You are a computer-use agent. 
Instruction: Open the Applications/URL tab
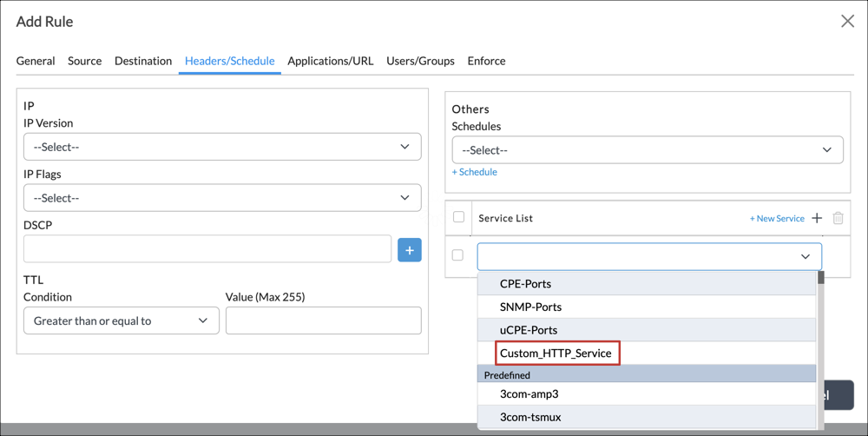pos(331,61)
